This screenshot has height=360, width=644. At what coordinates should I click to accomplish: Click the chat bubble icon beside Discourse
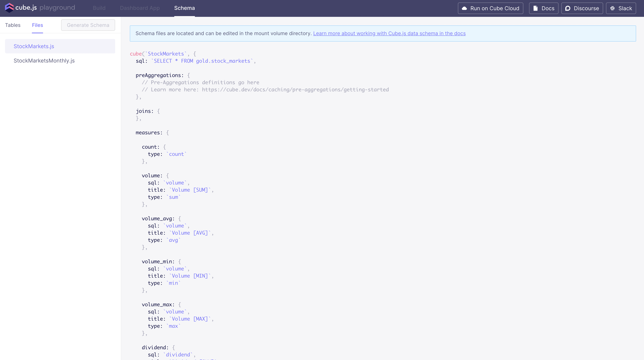[x=568, y=8]
